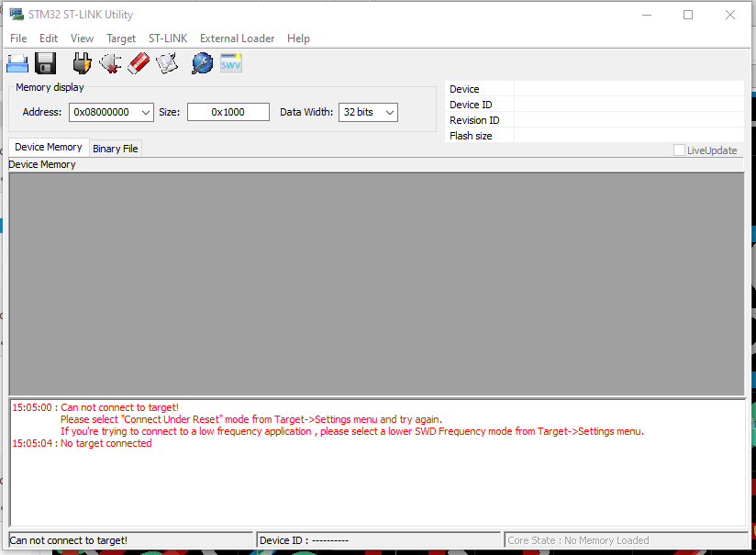Expand the Data Width dropdown
Screen dimensions: 756x555
[x=390, y=112]
